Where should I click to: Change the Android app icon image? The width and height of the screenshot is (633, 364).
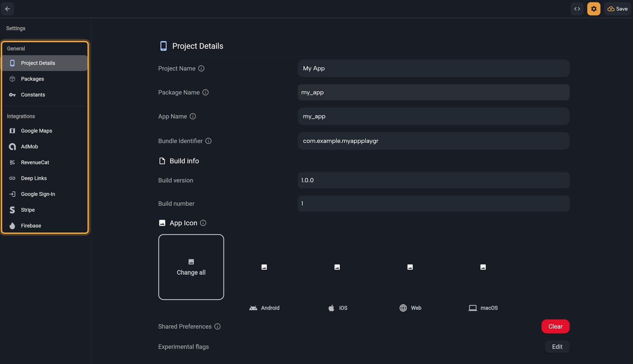click(264, 267)
